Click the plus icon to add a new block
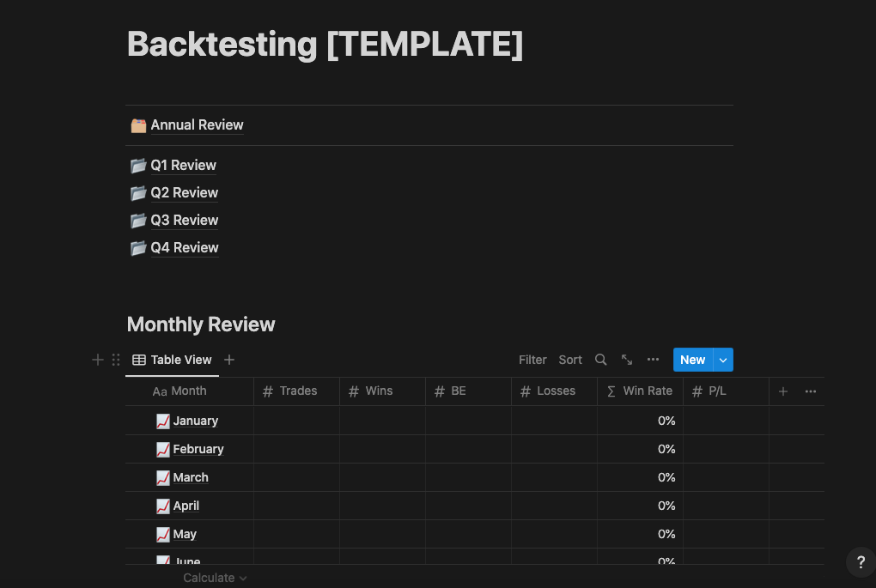The height and width of the screenshot is (588, 876). point(97,360)
